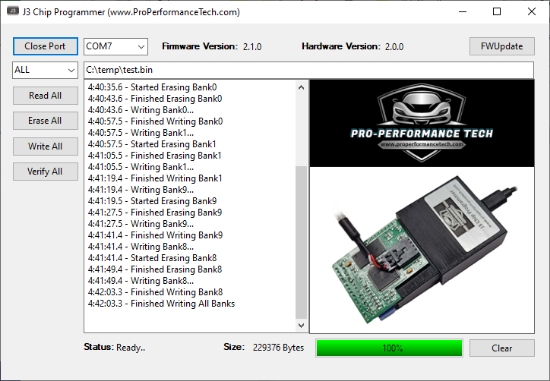Close the J3 Chip Programmer window
The height and width of the screenshot is (381, 550).
click(x=531, y=12)
